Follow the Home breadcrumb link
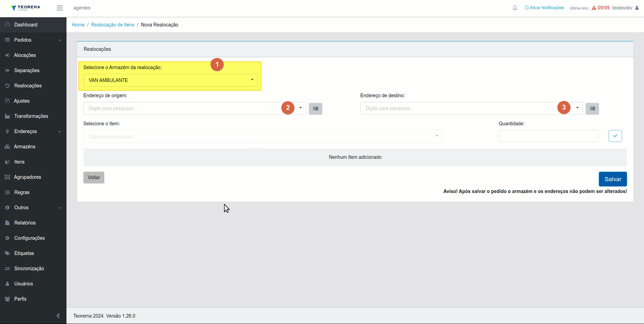This screenshot has width=644, height=324. [78, 25]
